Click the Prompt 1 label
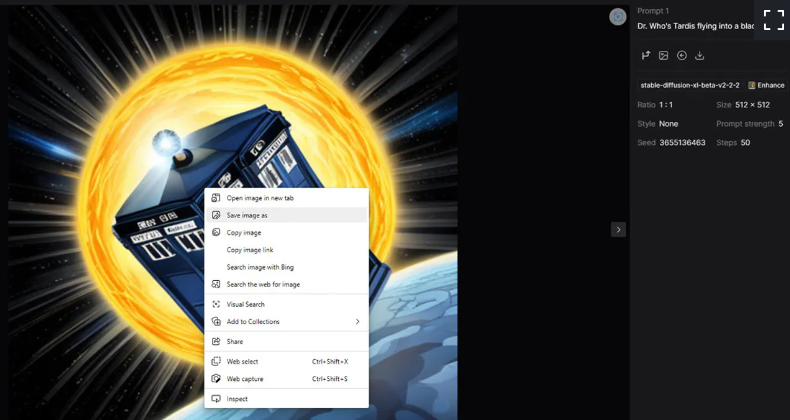This screenshot has height=420, width=790. 653,11
